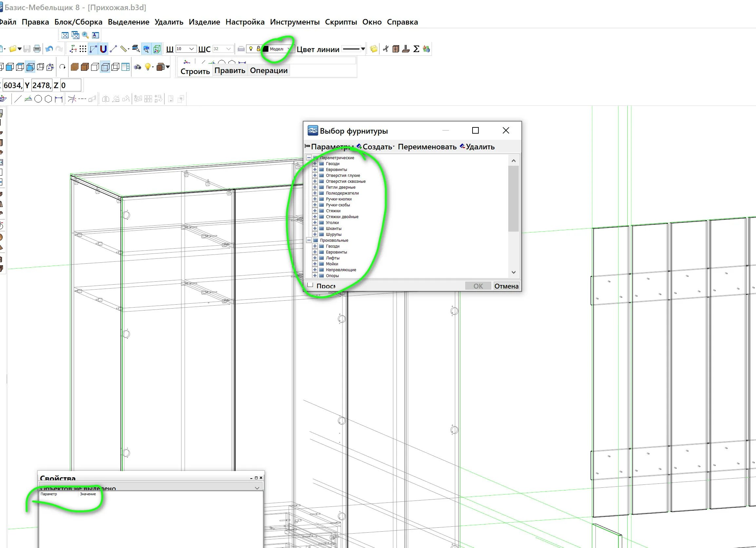
Task: Open the Цвет линии line dropdown
Action: (x=363, y=49)
